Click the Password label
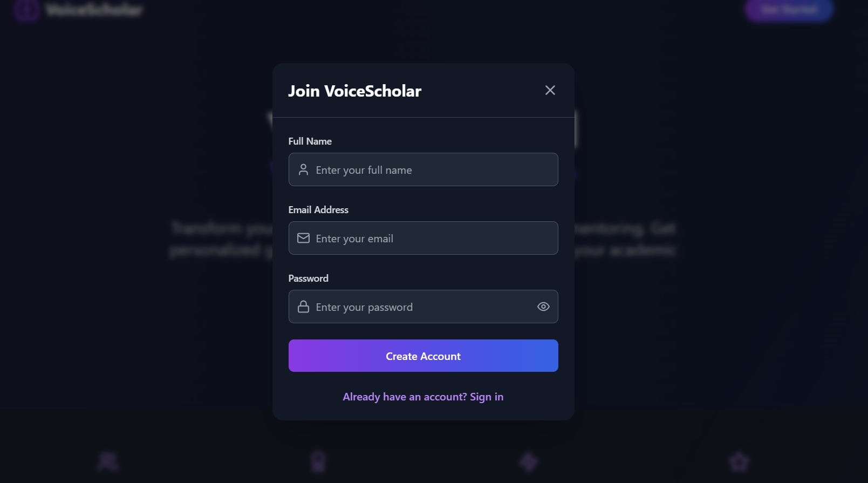 (308, 278)
